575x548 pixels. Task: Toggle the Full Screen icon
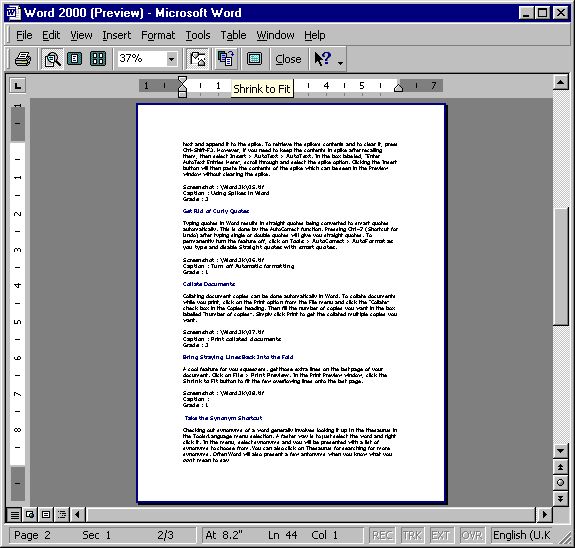point(254,59)
